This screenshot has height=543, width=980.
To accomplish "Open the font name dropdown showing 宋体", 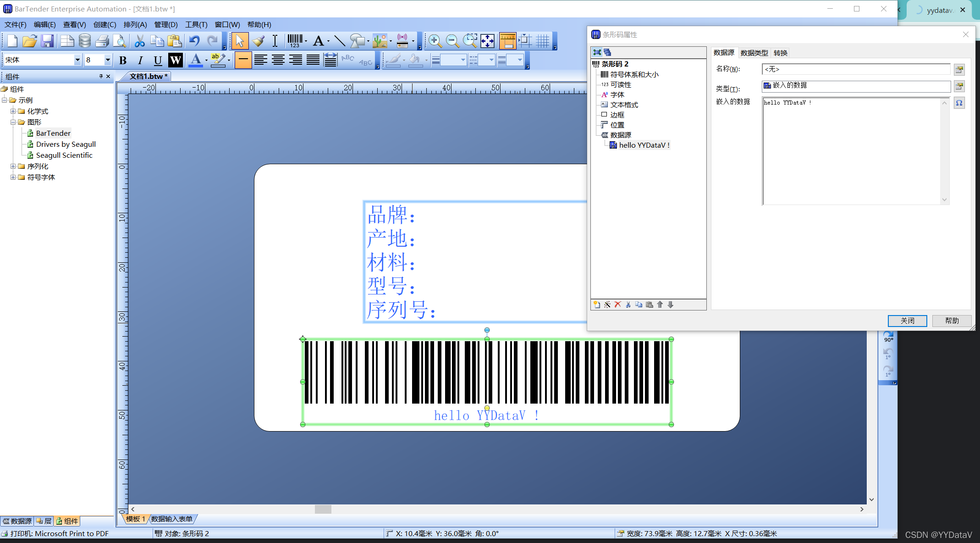I will point(77,60).
